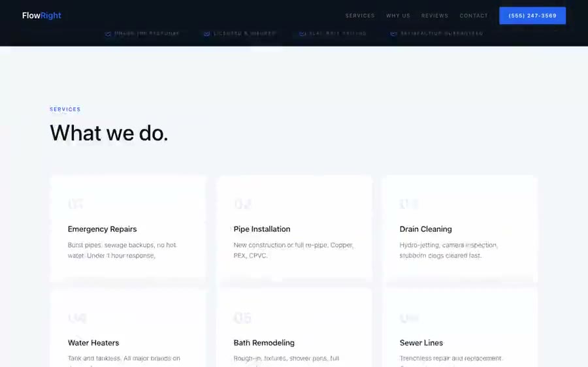588x367 pixels.
Task: Select the Sewer Lines card title
Action: click(x=421, y=343)
